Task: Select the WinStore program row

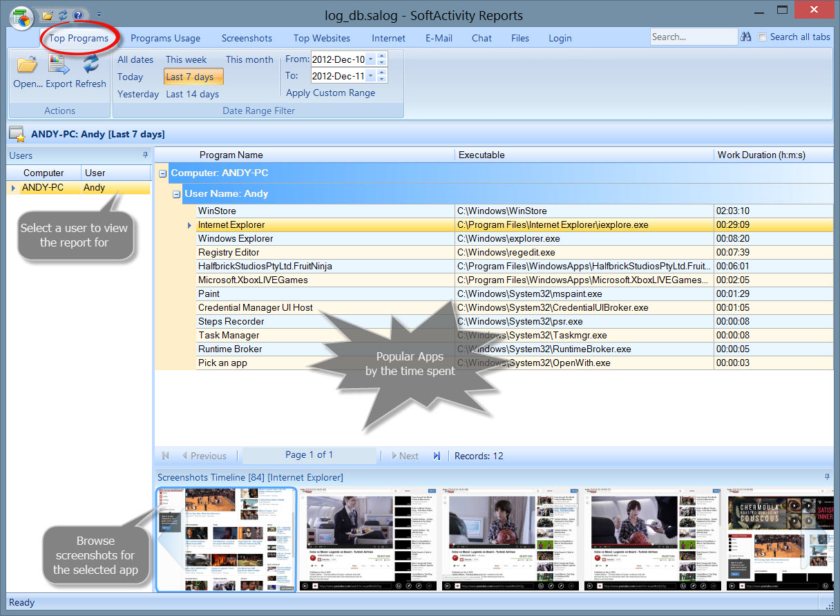Action: click(x=515, y=211)
